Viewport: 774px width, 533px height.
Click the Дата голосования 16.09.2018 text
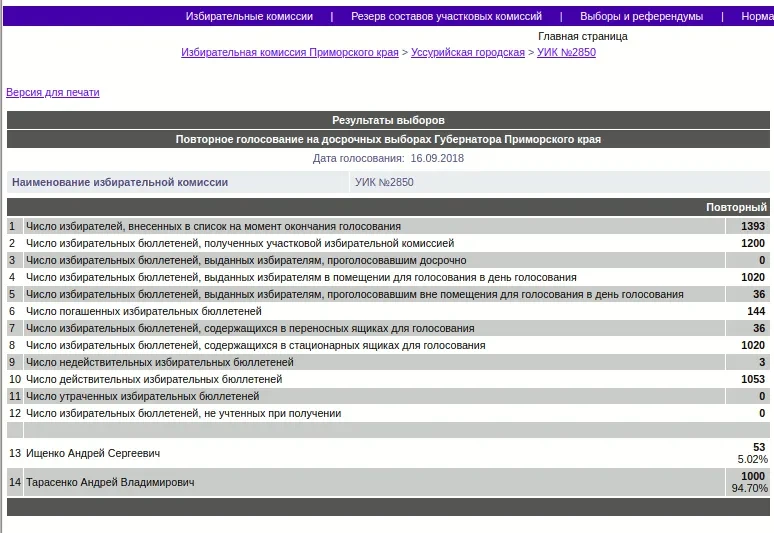388,158
